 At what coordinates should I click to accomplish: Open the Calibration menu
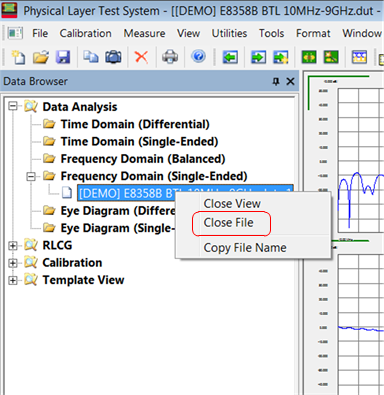[86, 33]
